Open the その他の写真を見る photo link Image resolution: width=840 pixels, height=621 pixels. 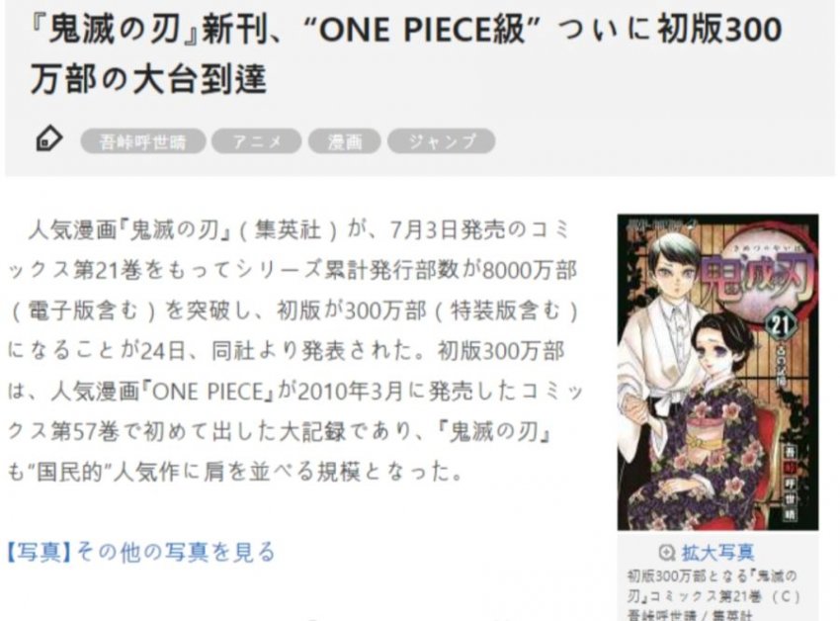(x=176, y=552)
